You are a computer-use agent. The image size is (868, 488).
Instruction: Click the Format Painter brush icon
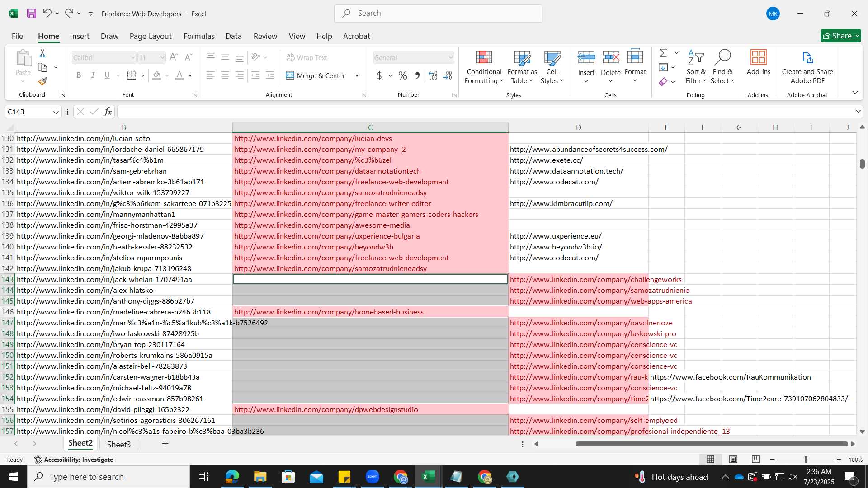coord(42,82)
